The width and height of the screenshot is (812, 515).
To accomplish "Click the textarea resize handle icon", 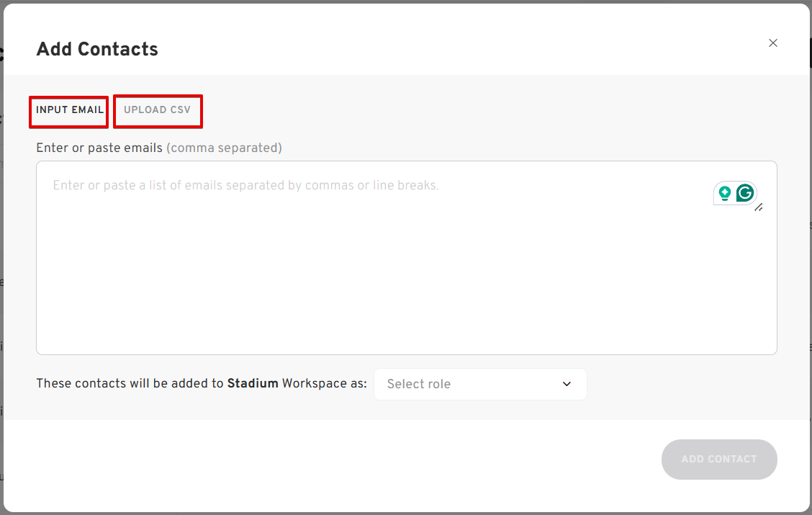I will (x=759, y=207).
